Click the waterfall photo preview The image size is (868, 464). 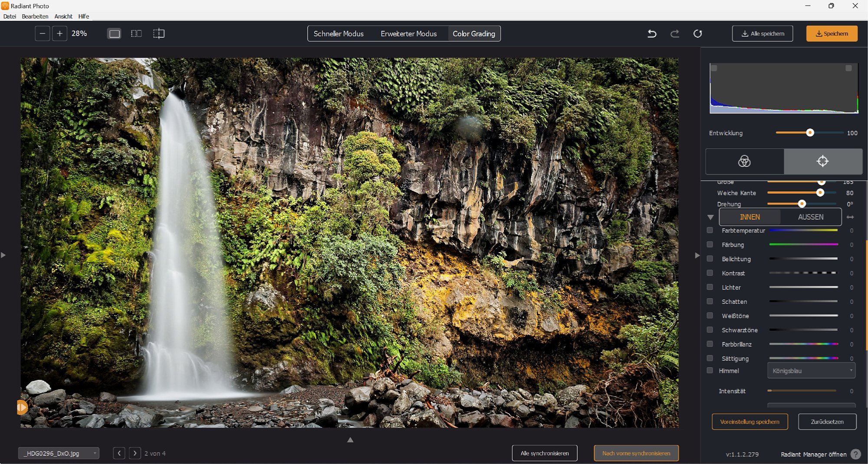coord(349,243)
